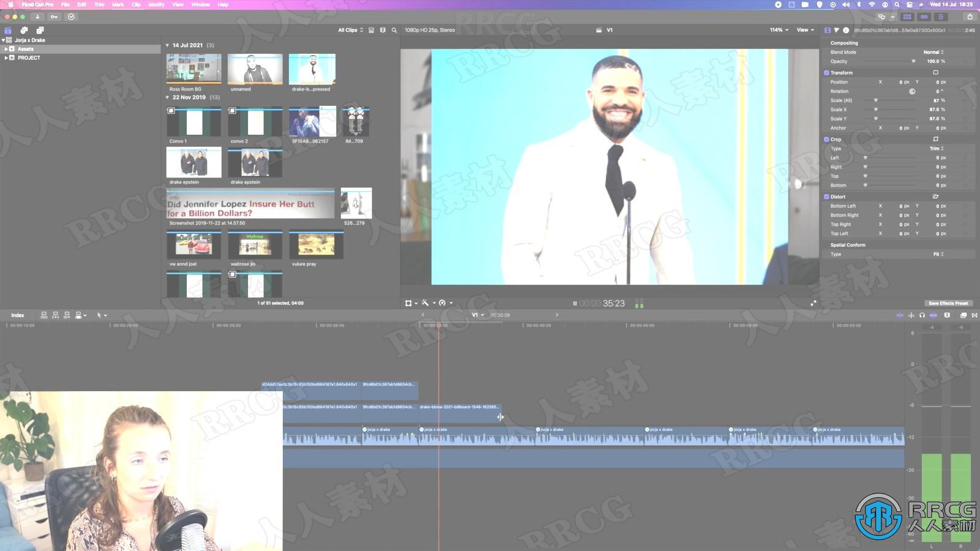Open the enhancements magic wand menu
Screen dimensions: 980x551
point(428,303)
